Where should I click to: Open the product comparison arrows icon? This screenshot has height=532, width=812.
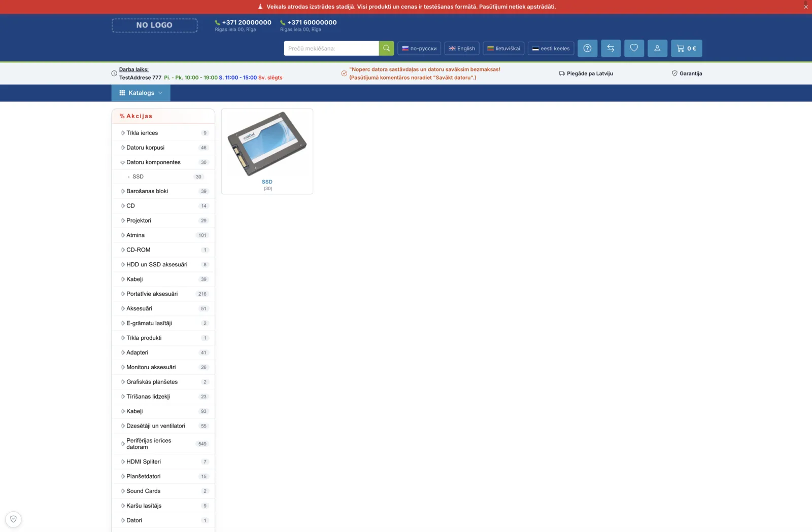611,48
